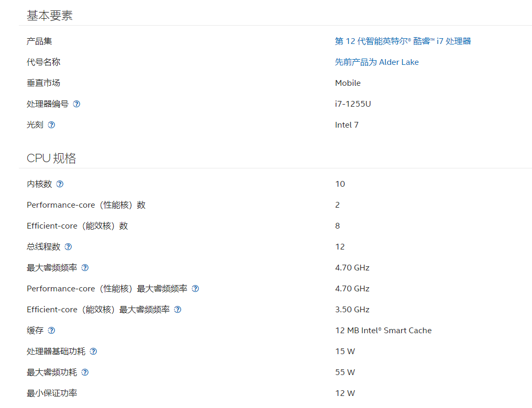The image size is (532, 408).
Task: Click the i7-1255U processor number value
Action: coord(353,104)
